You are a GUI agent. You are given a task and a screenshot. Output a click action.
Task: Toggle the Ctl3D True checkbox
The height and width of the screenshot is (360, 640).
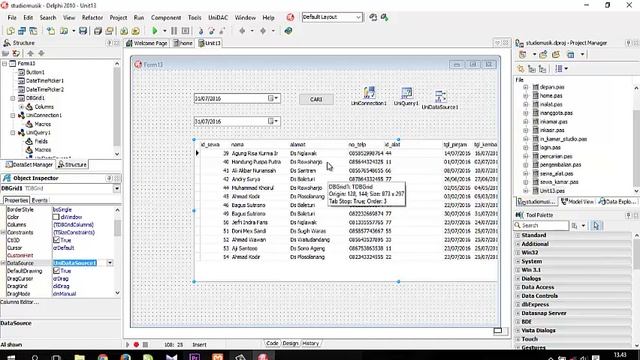(56, 240)
